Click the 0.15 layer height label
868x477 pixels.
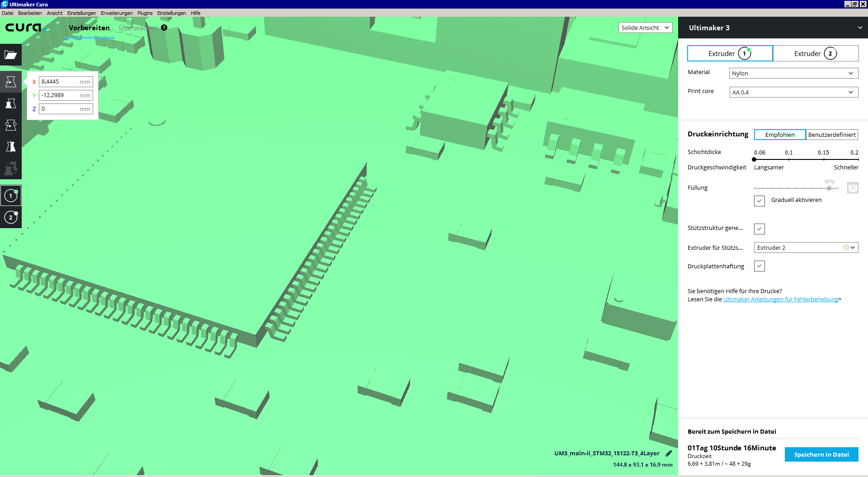pos(823,152)
